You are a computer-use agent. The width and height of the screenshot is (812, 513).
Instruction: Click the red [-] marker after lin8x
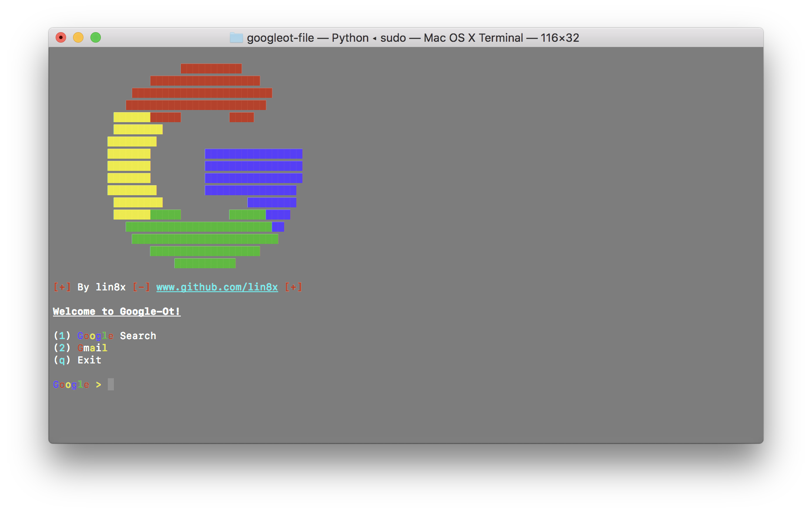pyautogui.click(x=141, y=287)
